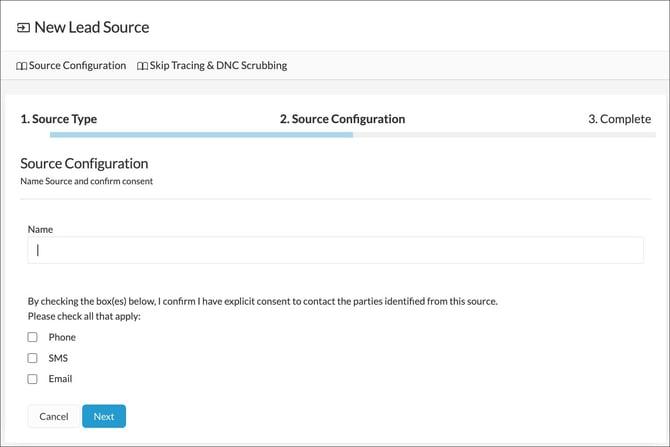Check the Phone consent checkbox
The height and width of the screenshot is (447, 670).
[32, 337]
